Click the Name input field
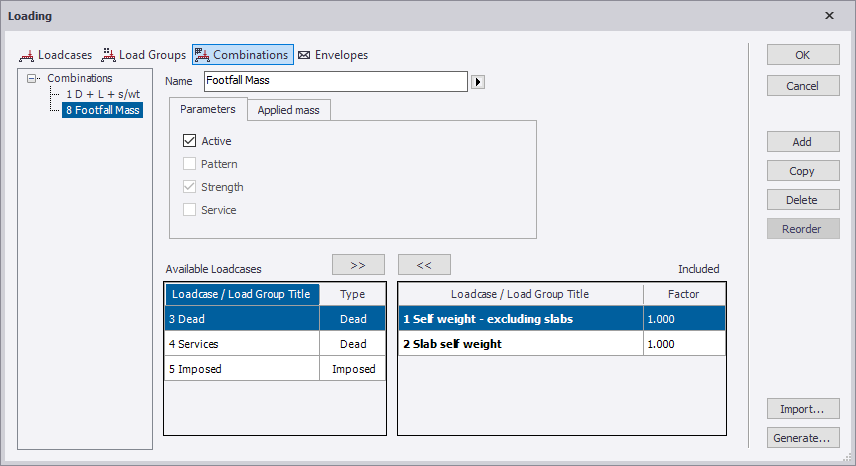856x466 pixels. [x=335, y=81]
